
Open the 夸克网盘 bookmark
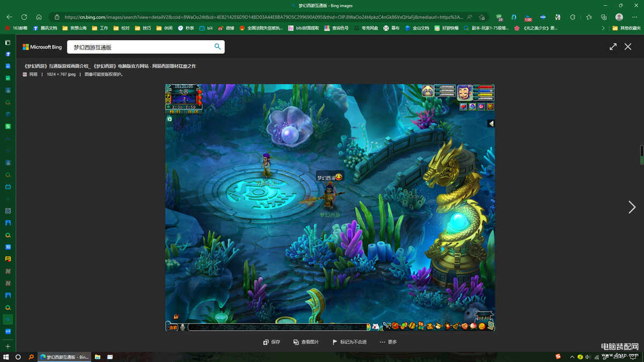coord(365,28)
